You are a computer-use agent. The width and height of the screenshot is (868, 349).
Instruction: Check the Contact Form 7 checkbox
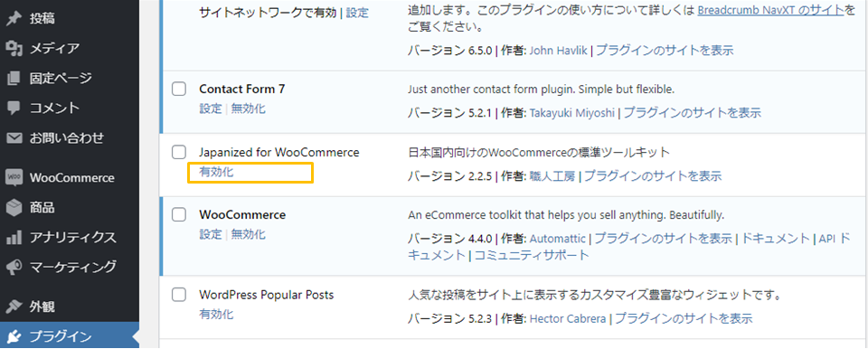(x=179, y=90)
